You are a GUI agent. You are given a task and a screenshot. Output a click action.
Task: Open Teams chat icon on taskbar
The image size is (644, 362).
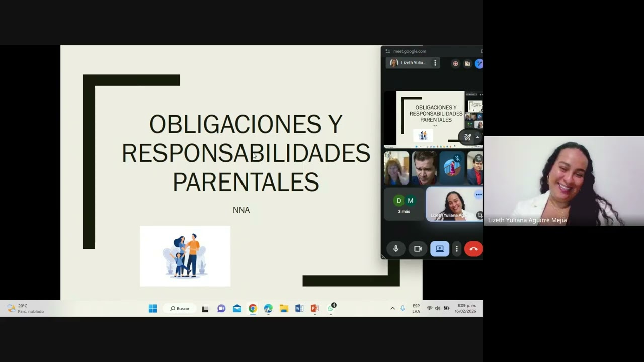[x=221, y=308]
